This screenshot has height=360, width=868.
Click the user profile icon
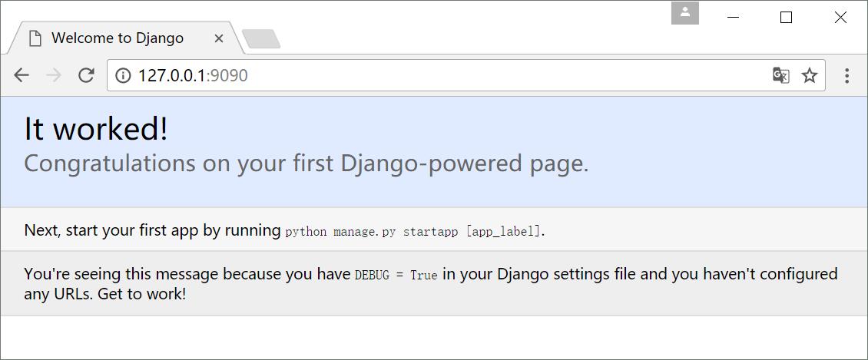coord(684,13)
